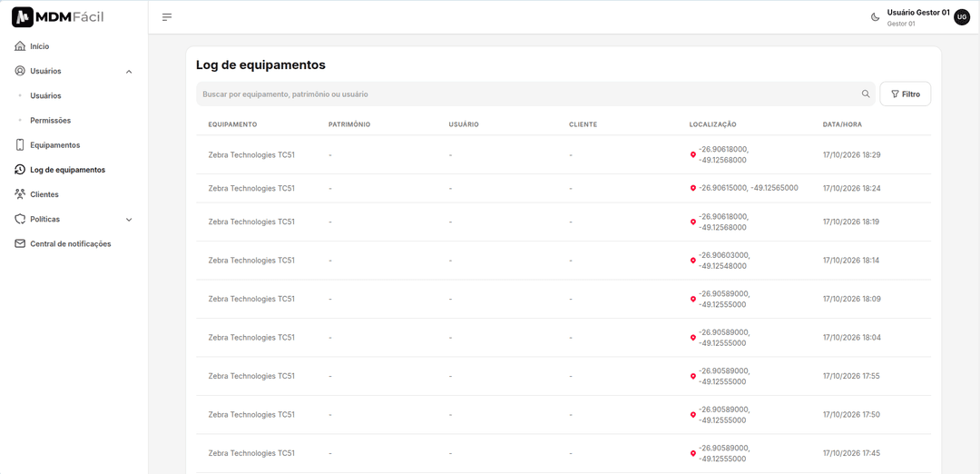The image size is (980, 474).
Task: Click the MDM Fácil logo
Action: [57, 17]
